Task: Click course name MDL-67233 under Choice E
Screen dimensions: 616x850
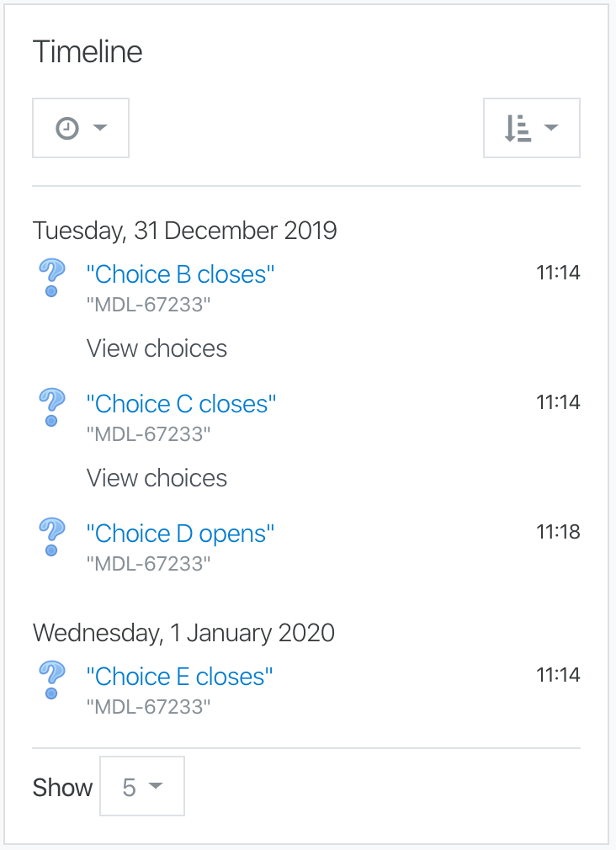Action: (149, 707)
